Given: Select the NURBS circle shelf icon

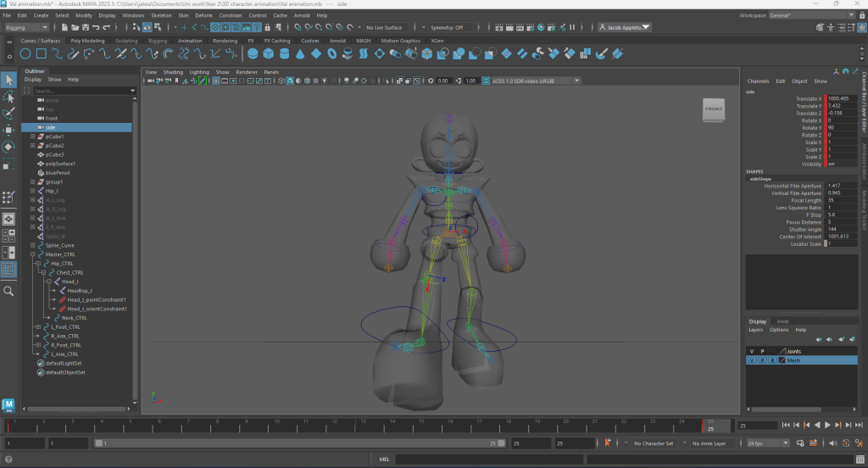Looking at the screenshot, I should (x=26, y=54).
